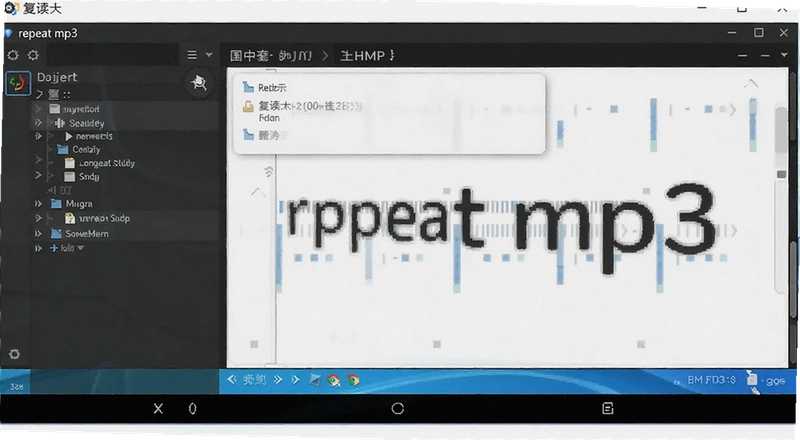Expand the Scaudey tree node
The image size is (800, 440).
[x=38, y=123]
